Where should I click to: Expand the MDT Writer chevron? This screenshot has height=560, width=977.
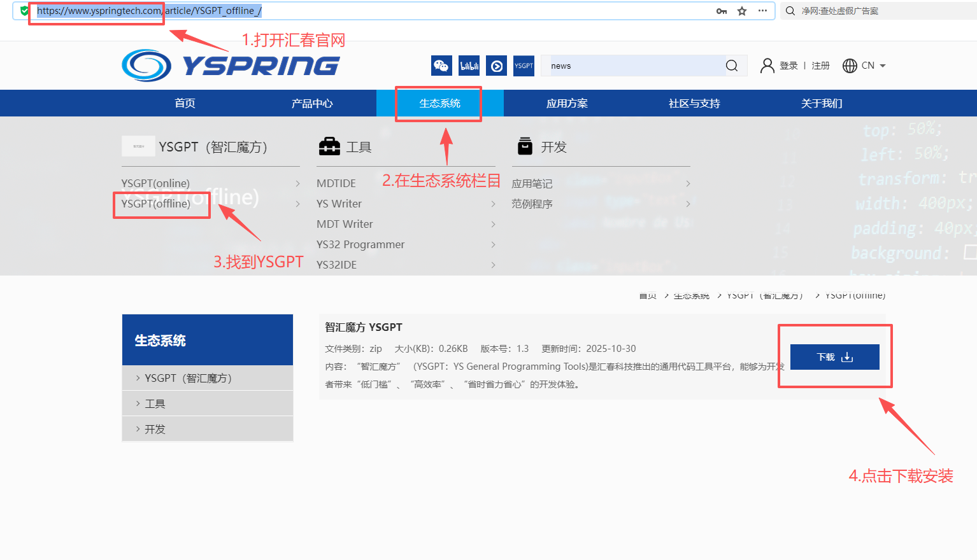coord(493,224)
